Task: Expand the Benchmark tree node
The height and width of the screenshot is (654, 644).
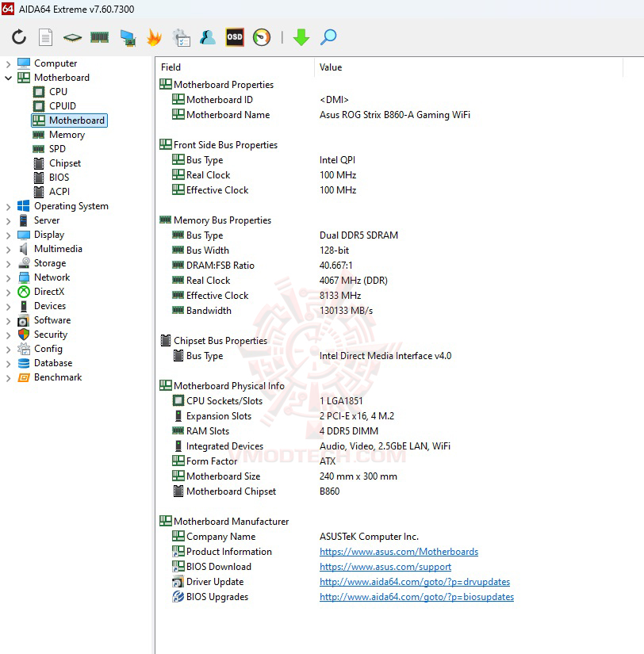Action: (x=8, y=378)
